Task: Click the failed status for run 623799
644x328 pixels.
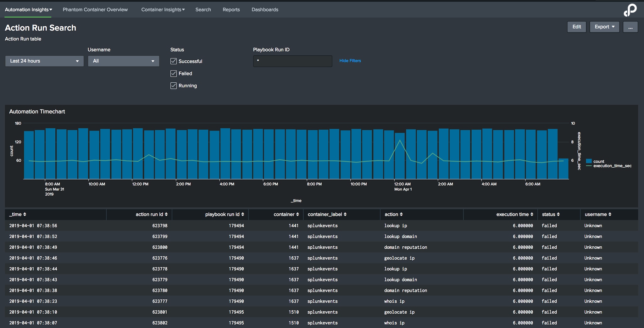Action: click(x=549, y=236)
